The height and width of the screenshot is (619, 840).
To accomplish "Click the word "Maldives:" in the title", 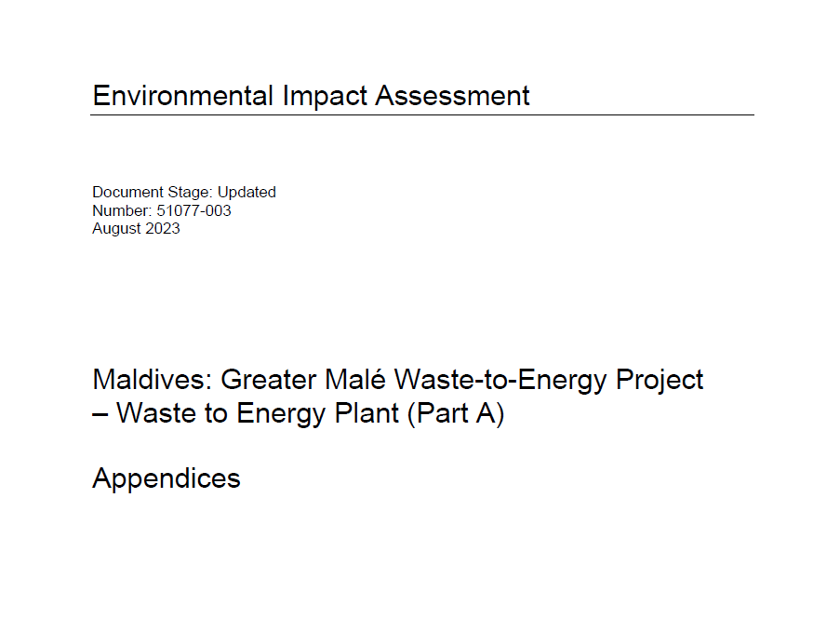I will click(153, 381).
